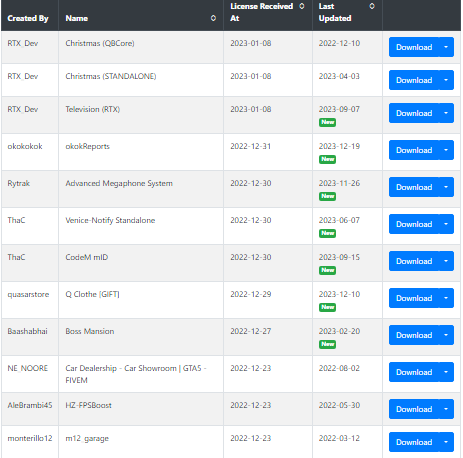463x458 pixels.
Task: Click creator AleBrambi45
Action: click(30, 405)
